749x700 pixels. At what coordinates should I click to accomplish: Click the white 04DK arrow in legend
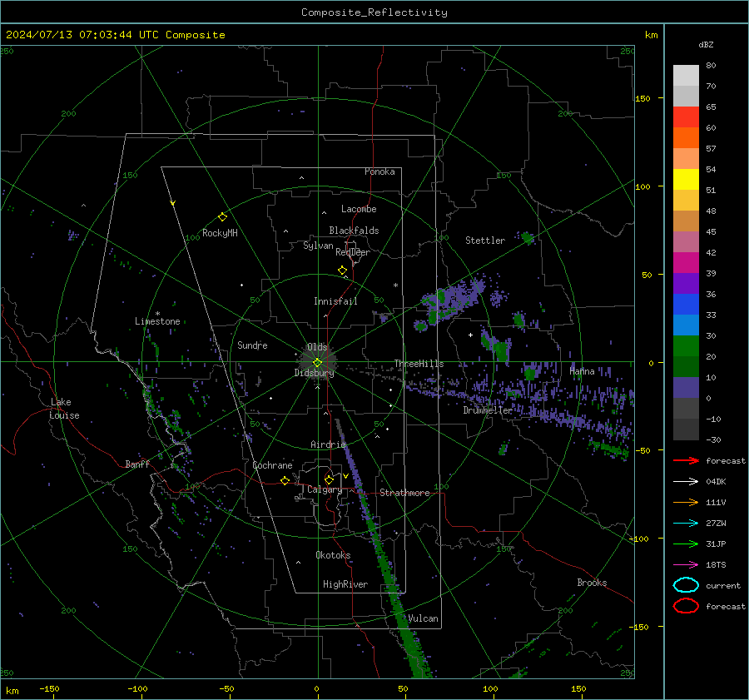686,481
